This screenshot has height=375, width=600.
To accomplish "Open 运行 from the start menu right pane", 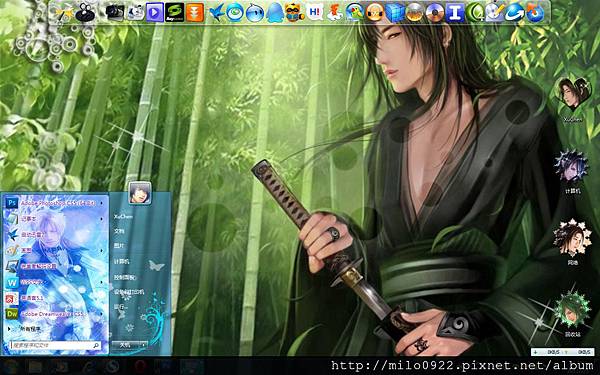I will (x=120, y=307).
